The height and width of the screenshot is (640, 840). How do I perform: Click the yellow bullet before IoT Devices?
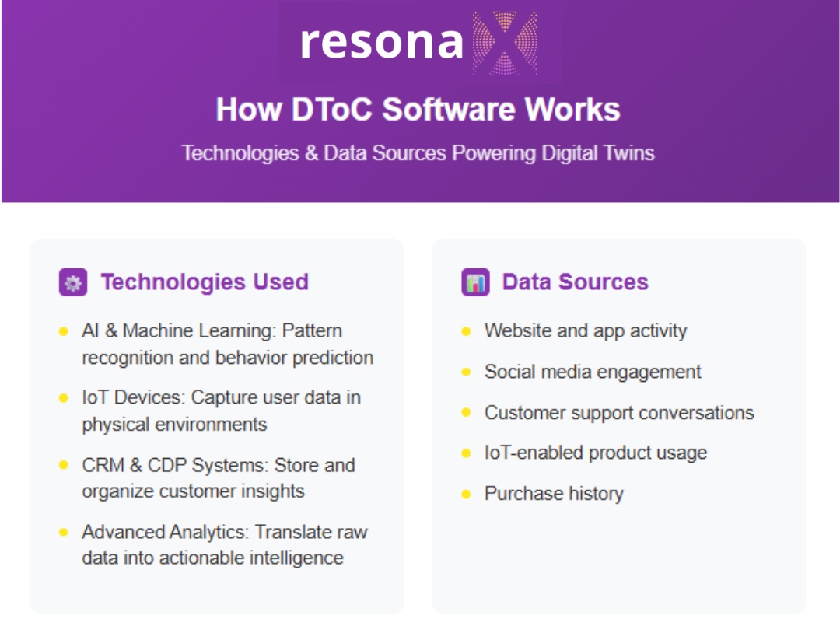point(63,398)
